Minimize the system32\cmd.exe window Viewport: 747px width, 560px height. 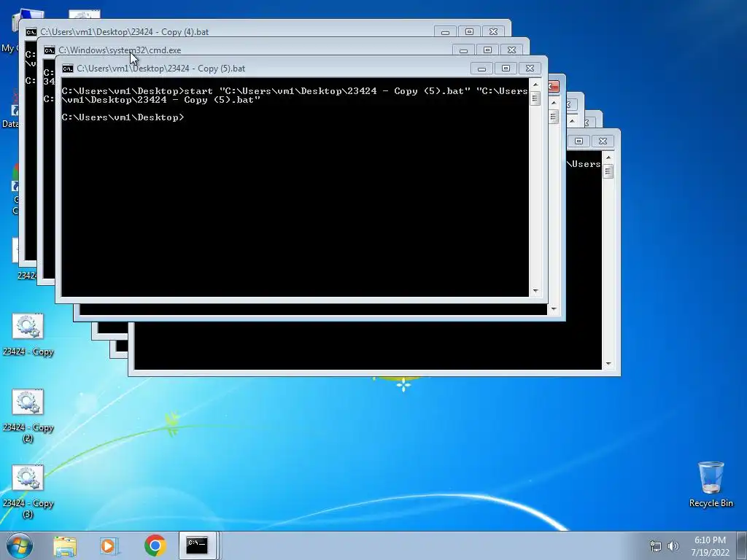[x=463, y=50]
